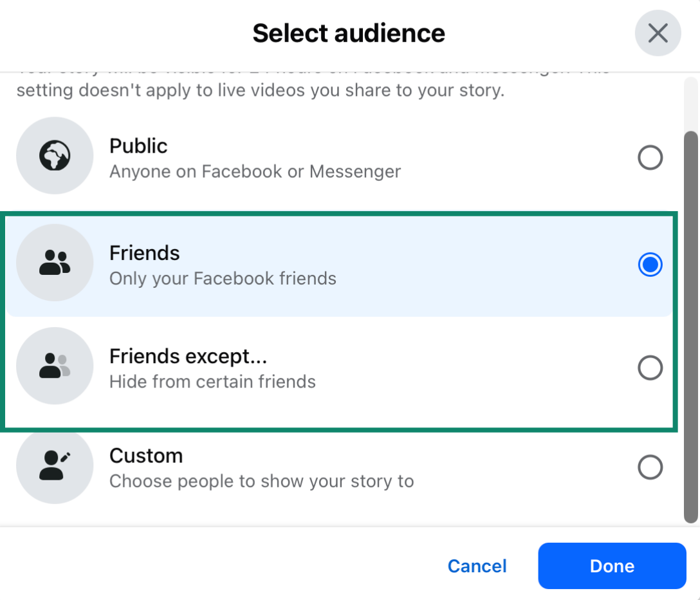This screenshot has height=600, width=700.
Task: Deselect the Friends radio button
Action: (x=650, y=264)
